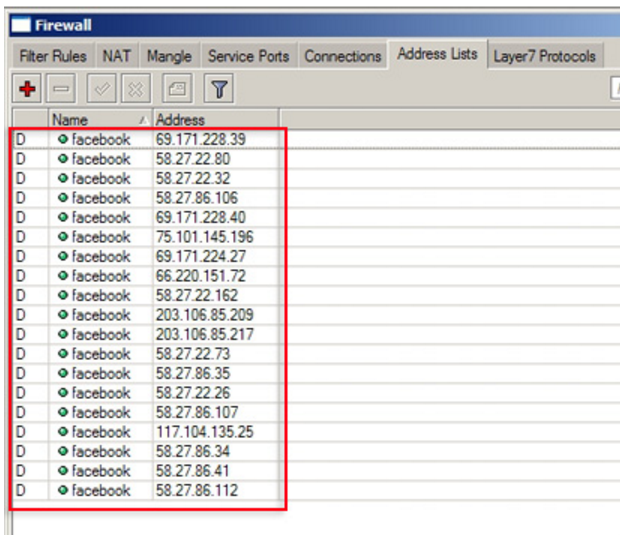The width and height of the screenshot is (620, 535).
Task: Select address 58.27.86.107
Action: click(x=197, y=412)
